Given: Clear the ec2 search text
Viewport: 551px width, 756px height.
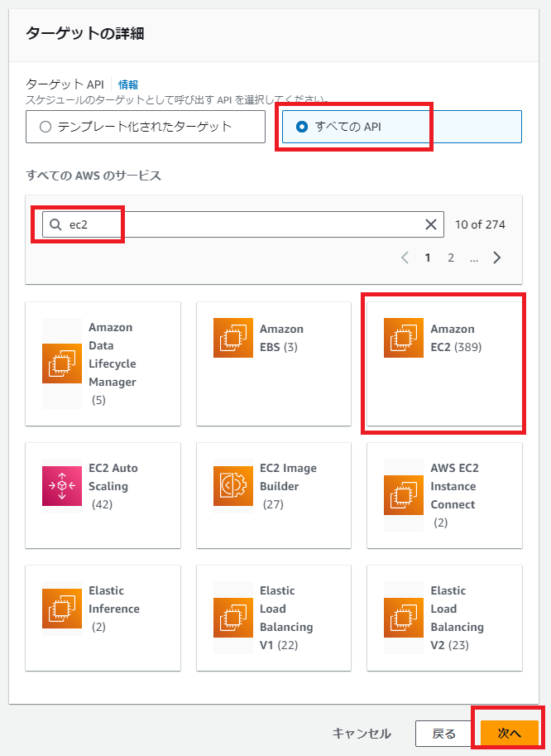Looking at the screenshot, I should click(431, 224).
